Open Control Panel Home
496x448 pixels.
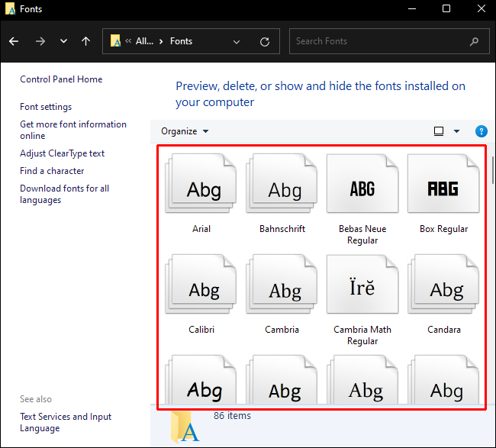point(61,79)
